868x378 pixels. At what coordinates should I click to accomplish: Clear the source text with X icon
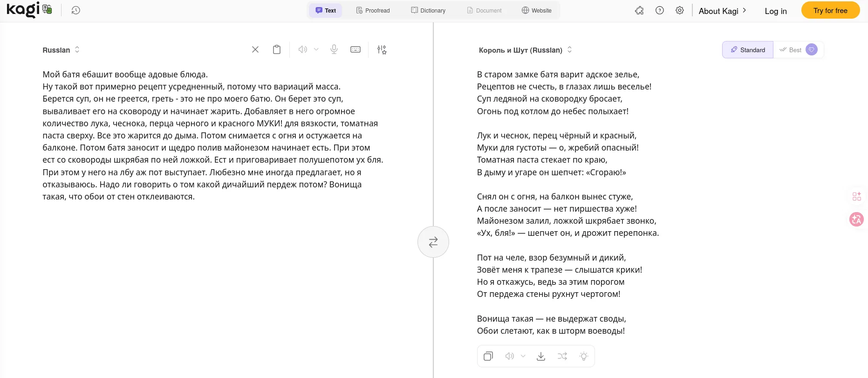click(255, 49)
